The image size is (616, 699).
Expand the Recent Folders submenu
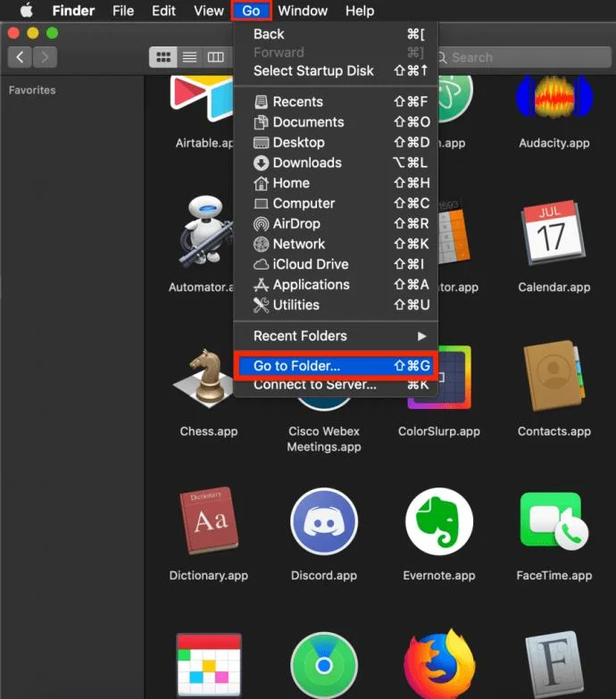[336, 337]
